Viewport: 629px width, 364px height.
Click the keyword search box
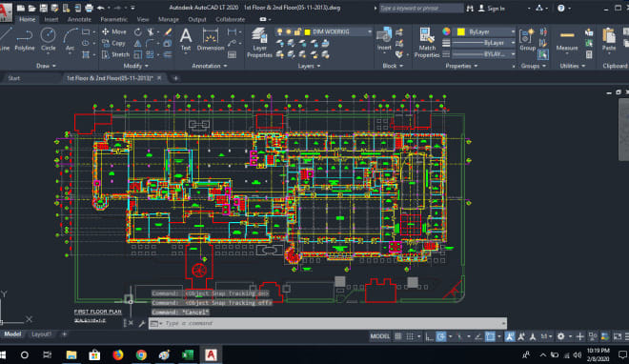(421, 8)
